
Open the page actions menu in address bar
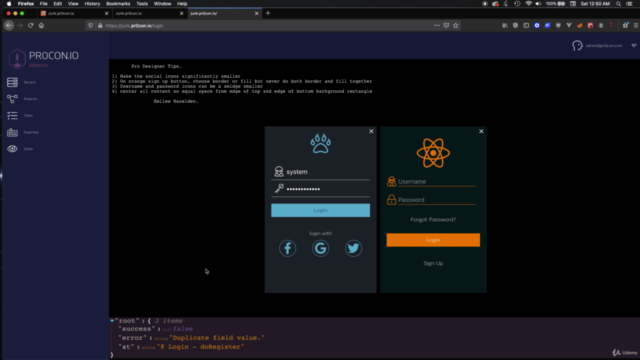[437, 25]
